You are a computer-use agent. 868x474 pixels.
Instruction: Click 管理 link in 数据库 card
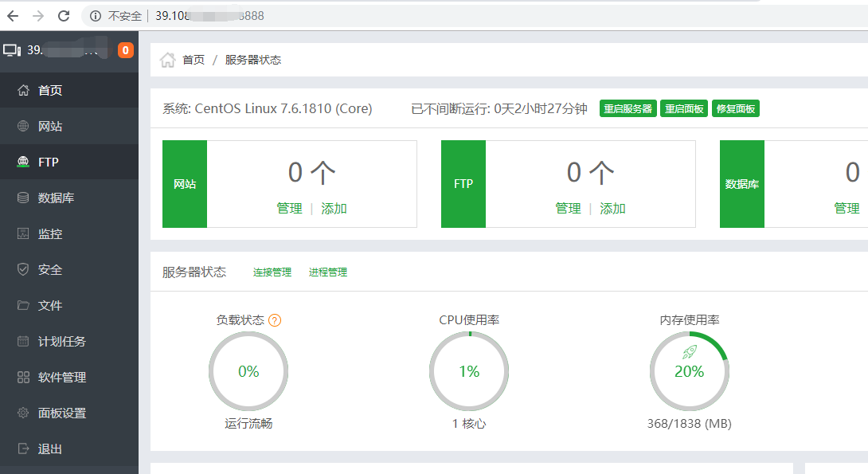tap(847, 208)
